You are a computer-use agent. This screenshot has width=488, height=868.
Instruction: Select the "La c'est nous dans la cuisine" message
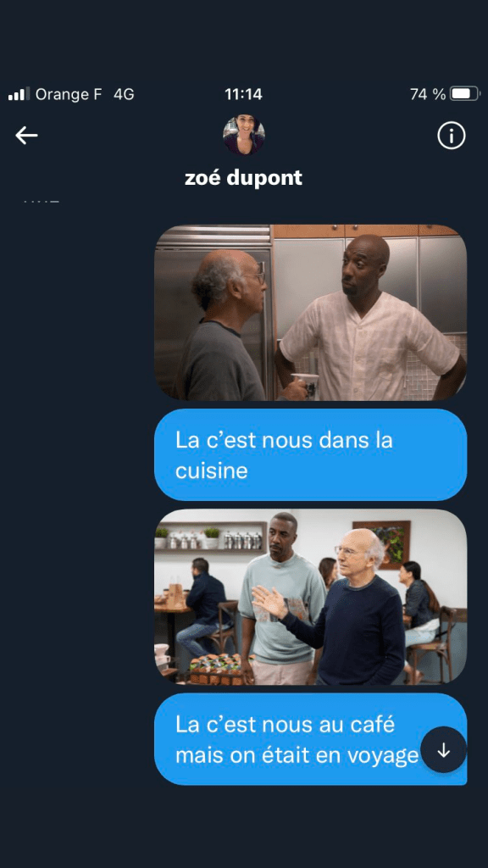coord(310,455)
